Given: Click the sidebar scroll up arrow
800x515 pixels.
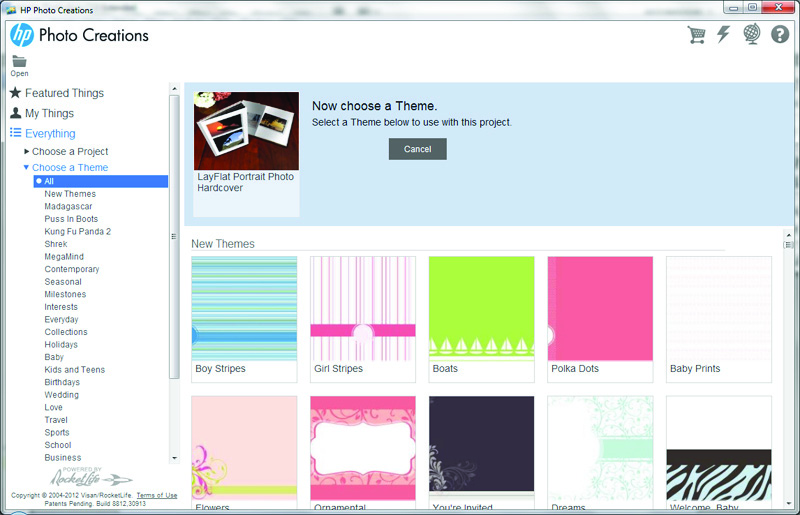Looking at the screenshot, I should (174, 88).
